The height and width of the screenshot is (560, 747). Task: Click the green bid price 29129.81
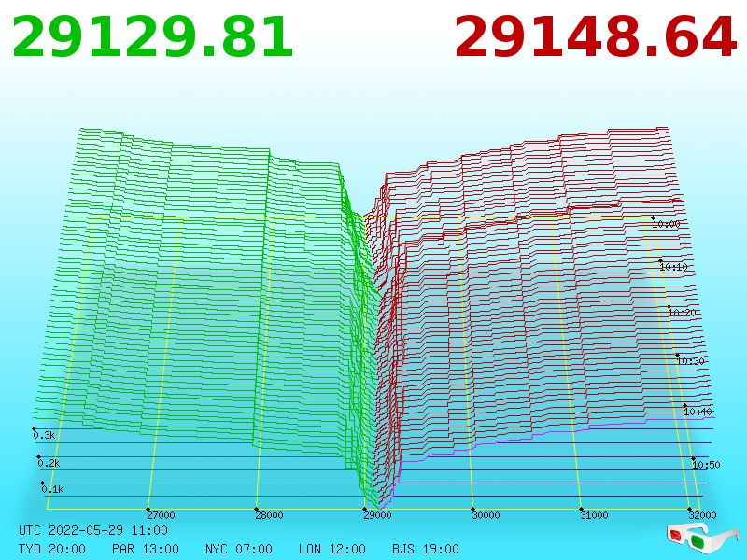coord(152,37)
